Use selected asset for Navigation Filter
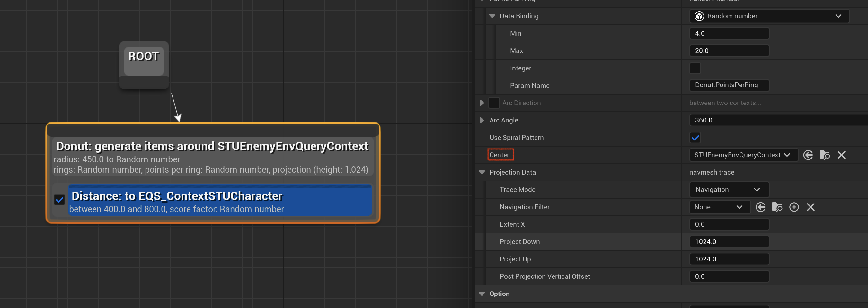 pos(760,207)
